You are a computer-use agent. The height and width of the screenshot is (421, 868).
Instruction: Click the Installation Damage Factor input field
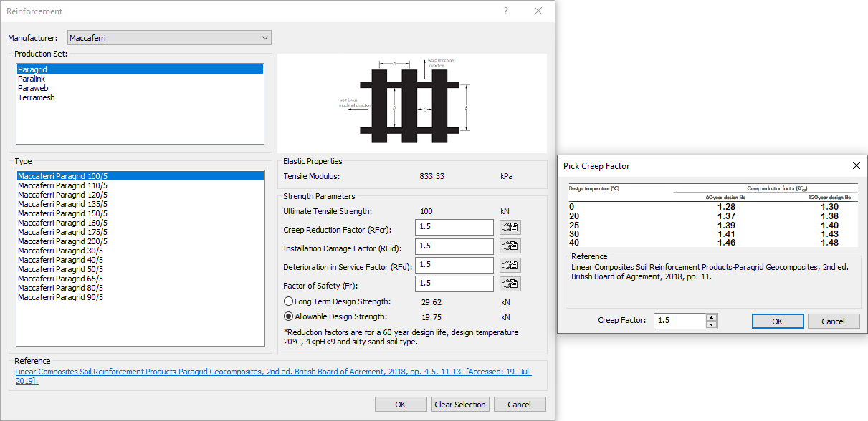click(x=454, y=246)
